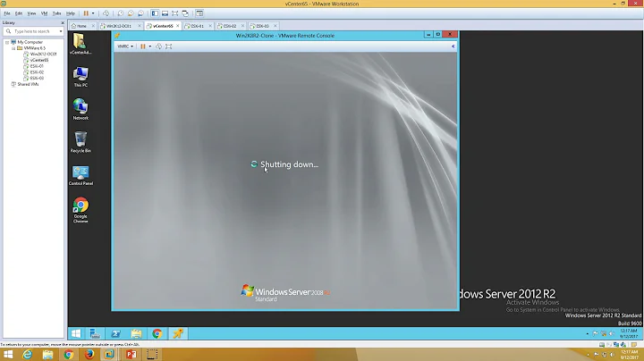
Task: Toggle the Show Library panel toolbar icon
Action: pos(155,13)
